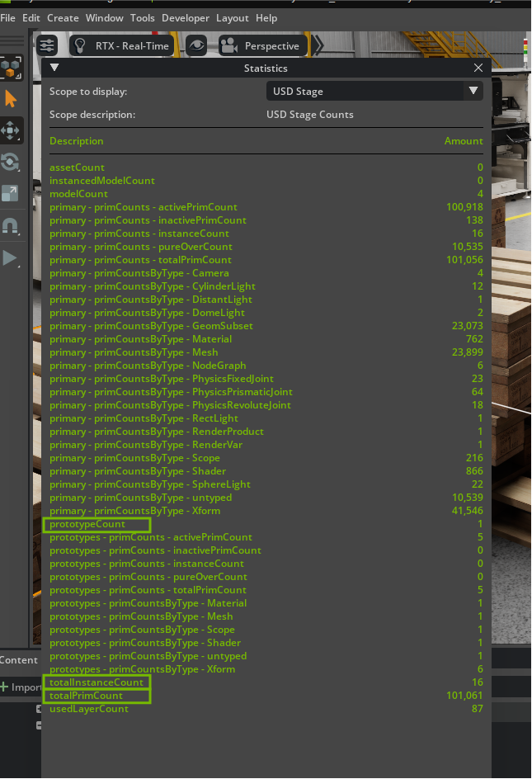Select primary DomeLight row
The height and width of the screenshot is (779, 532).
[x=266, y=313]
